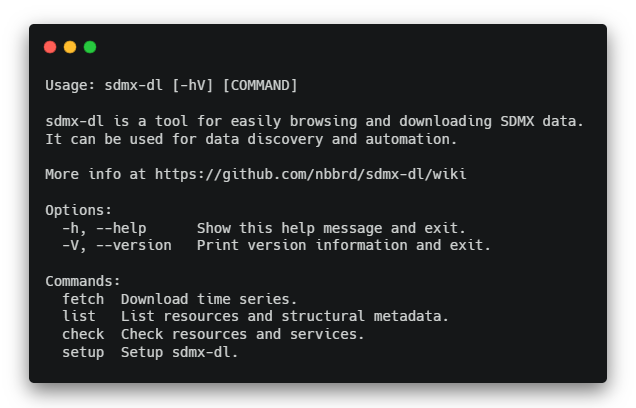This screenshot has width=636, height=408.
Task: Click 'Show this help message and exit.' text
Action: [331, 228]
